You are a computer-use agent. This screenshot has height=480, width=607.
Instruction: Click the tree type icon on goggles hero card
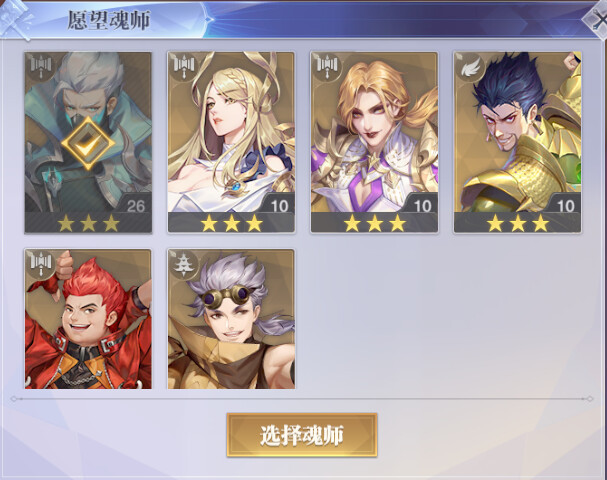(184, 265)
